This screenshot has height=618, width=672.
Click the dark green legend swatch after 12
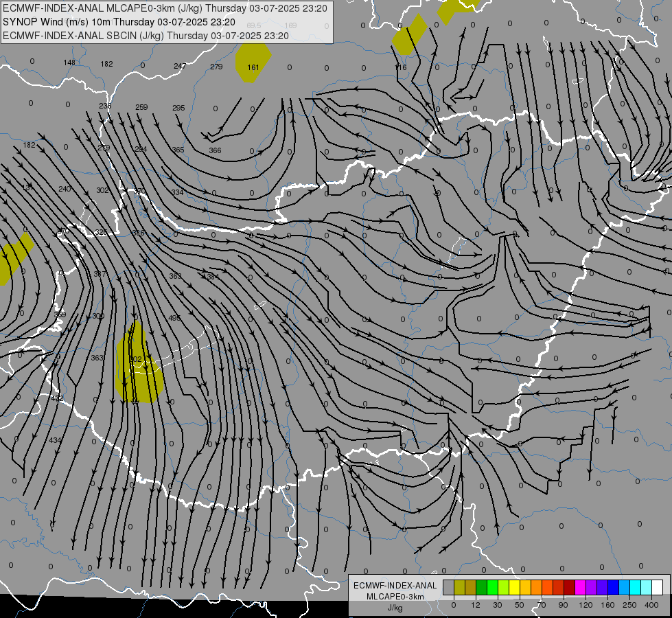482,587
